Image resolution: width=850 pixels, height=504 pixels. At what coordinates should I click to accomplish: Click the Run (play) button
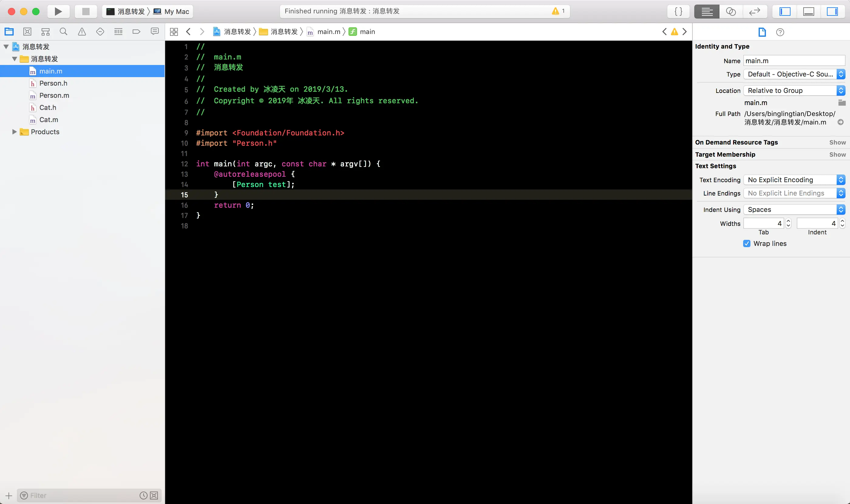(x=58, y=12)
